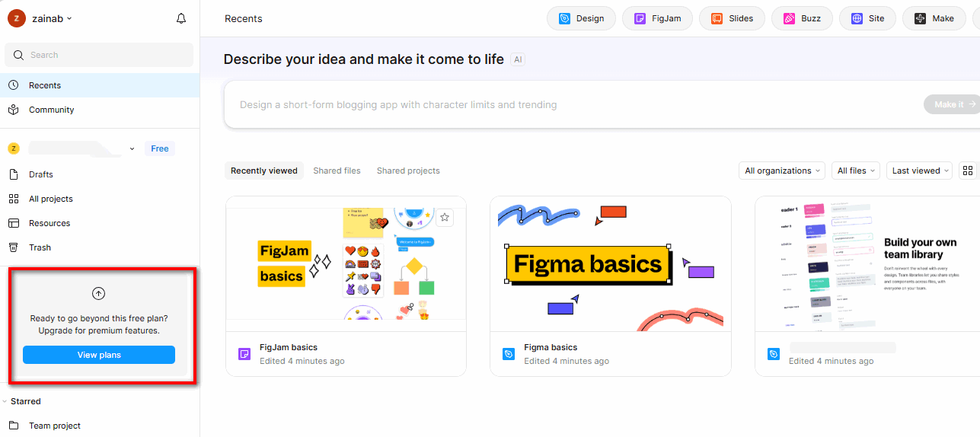Viewport: 980px width, 437px height.
Task: Click Figma basics file type icon
Action: (509, 354)
